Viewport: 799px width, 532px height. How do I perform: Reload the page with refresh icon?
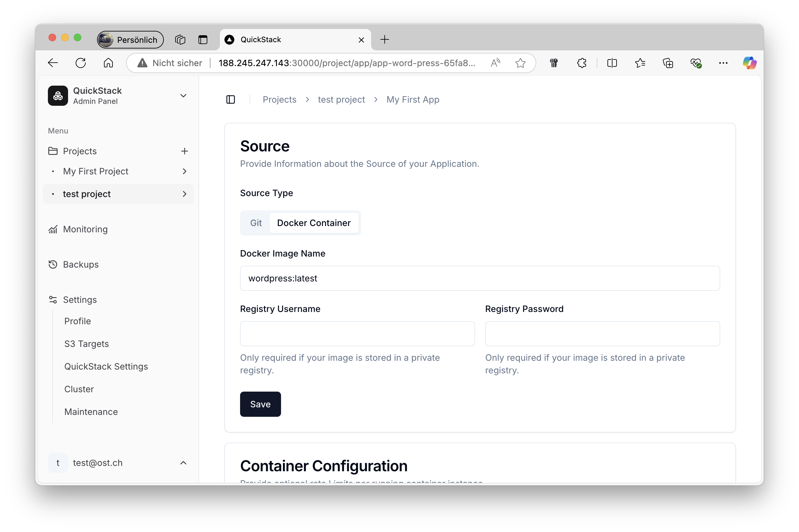(81, 63)
